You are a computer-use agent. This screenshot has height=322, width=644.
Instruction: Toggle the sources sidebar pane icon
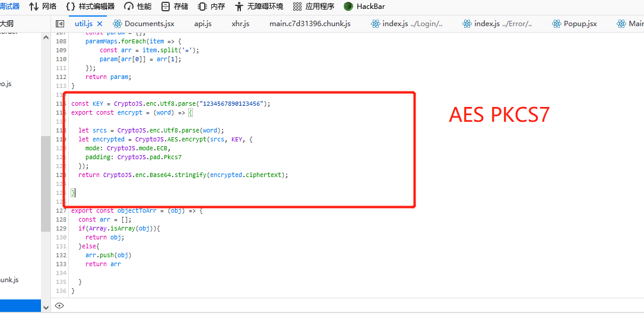[60, 24]
